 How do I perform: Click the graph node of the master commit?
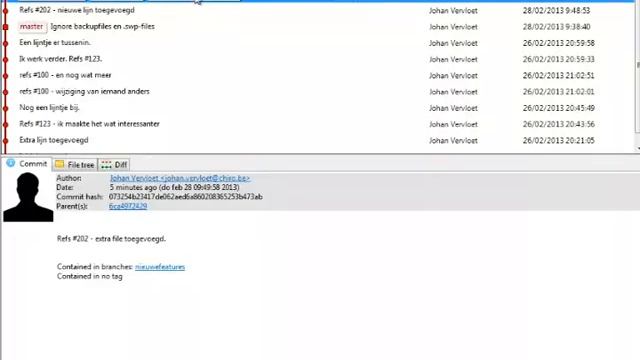point(6,27)
